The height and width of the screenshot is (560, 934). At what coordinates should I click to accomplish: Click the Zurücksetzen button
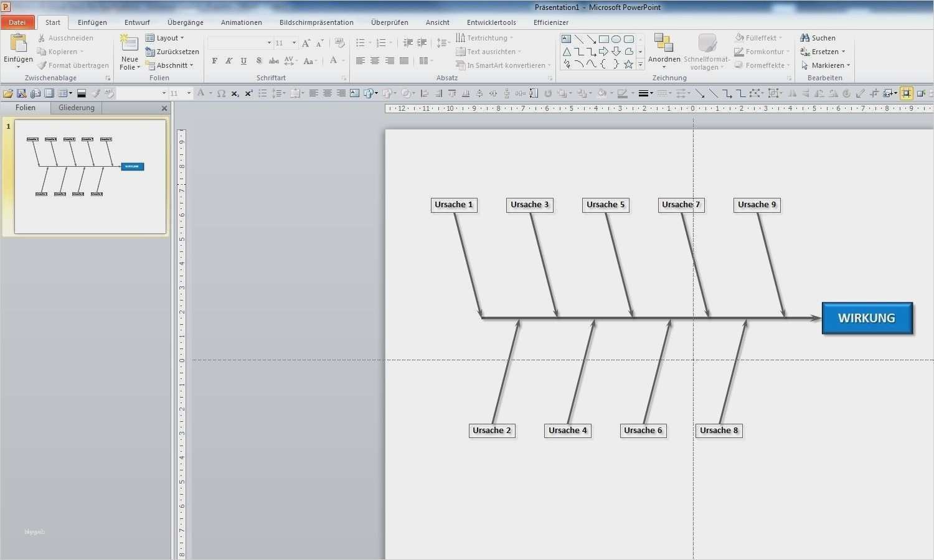tap(172, 52)
